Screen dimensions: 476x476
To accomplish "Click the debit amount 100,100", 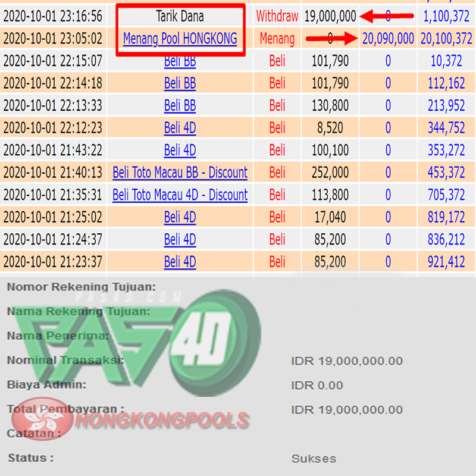I will pos(330,151).
